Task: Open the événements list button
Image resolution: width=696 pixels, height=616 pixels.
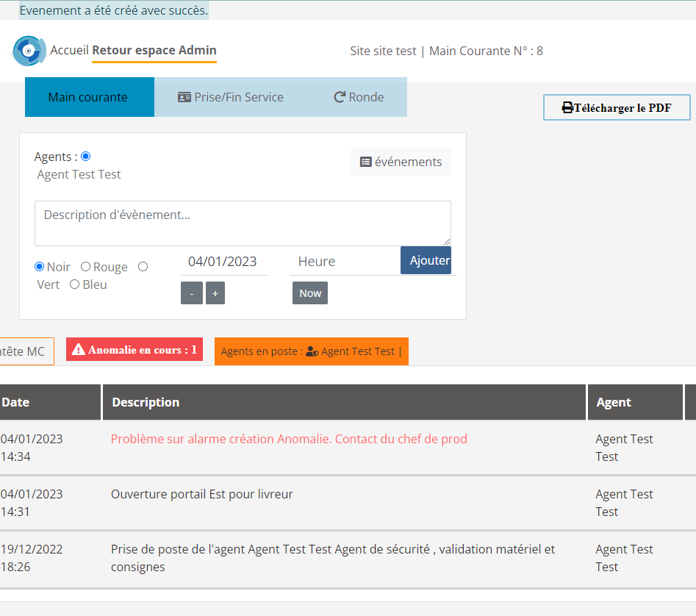Action: click(x=401, y=162)
